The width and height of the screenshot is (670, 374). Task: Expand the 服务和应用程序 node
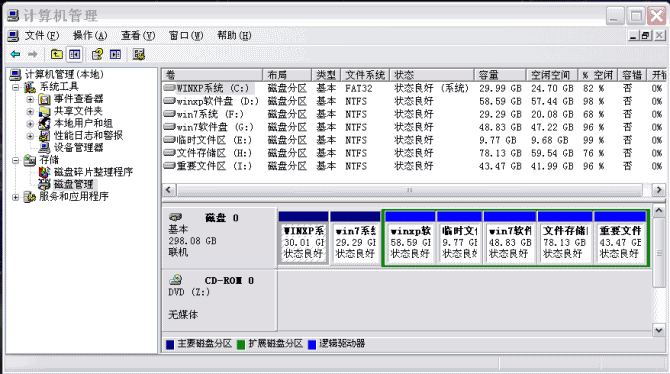tap(16, 197)
